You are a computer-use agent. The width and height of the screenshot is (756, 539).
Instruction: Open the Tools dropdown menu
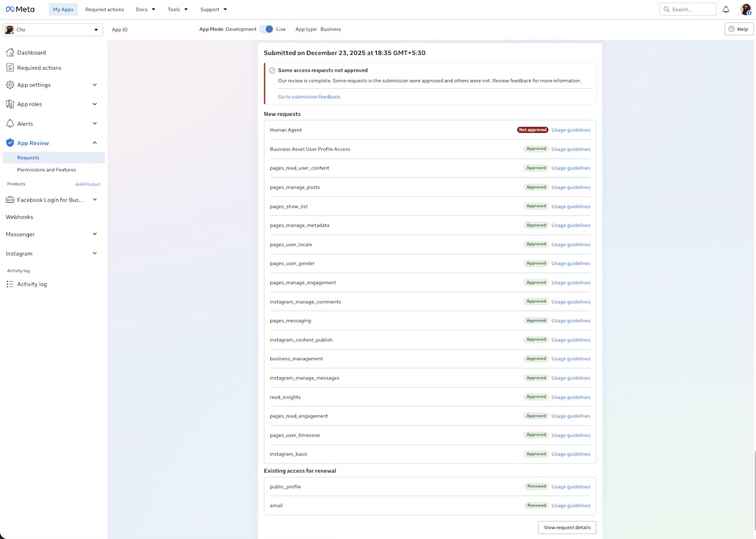point(178,9)
